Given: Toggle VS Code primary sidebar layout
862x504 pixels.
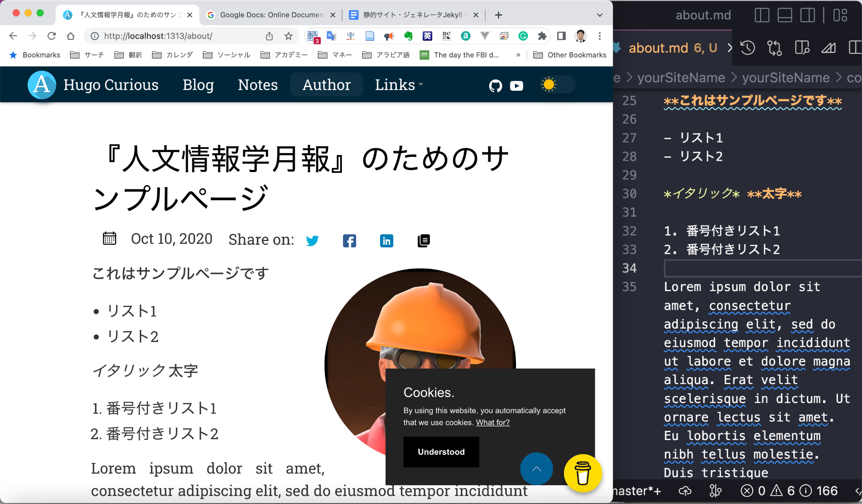Looking at the screenshot, I should [762, 15].
